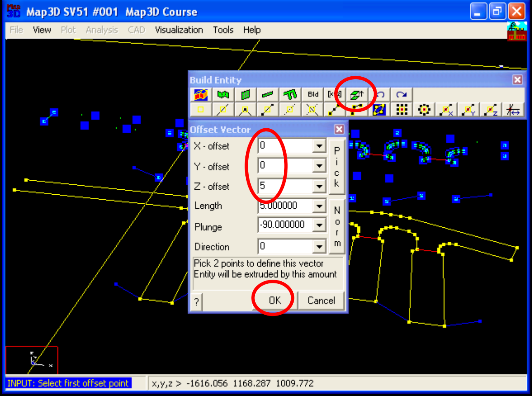Close the Build Entity toolbar window
532x396 pixels.
point(518,80)
